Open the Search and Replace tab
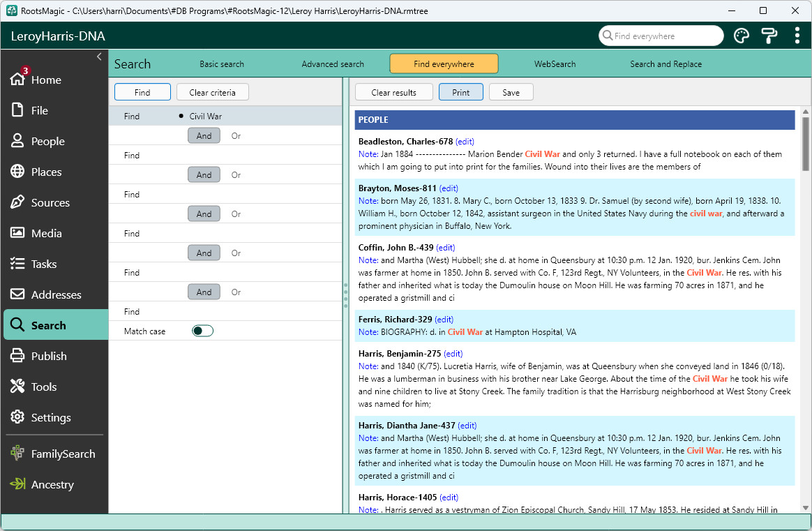This screenshot has height=531, width=812. tap(666, 64)
